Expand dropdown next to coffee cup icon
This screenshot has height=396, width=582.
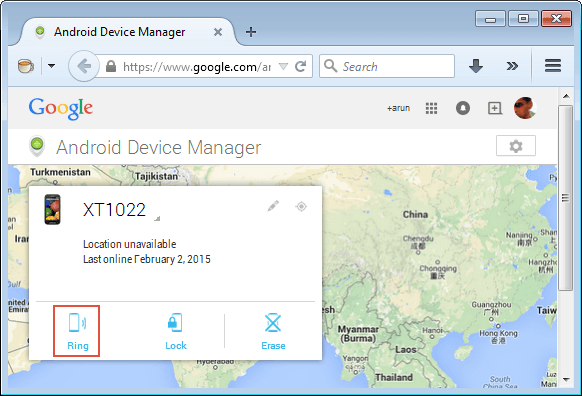tap(52, 66)
